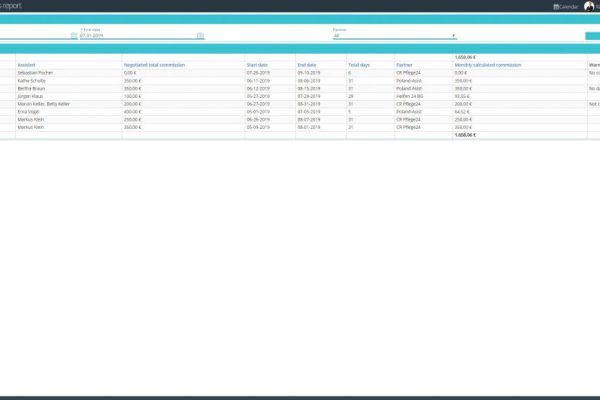Image resolution: width=600 pixels, height=400 pixels.
Task: Select the Marvin Keller, Betty Keller row
Action: (x=44, y=104)
